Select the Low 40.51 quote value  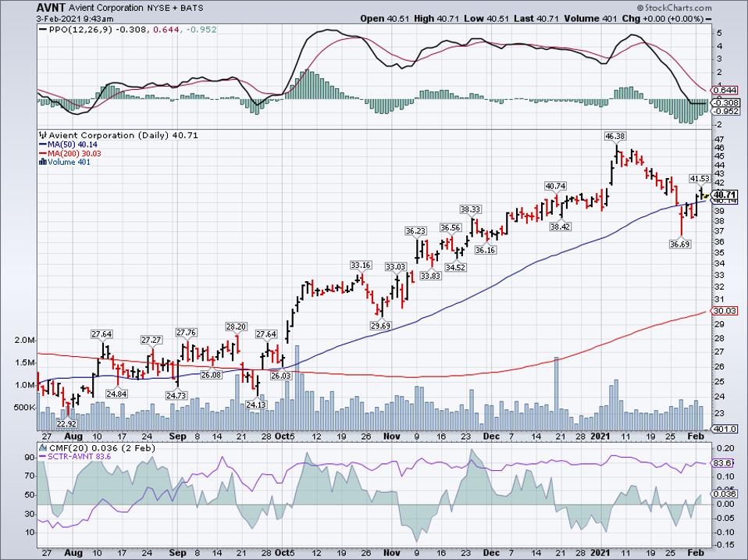[486, 19]
